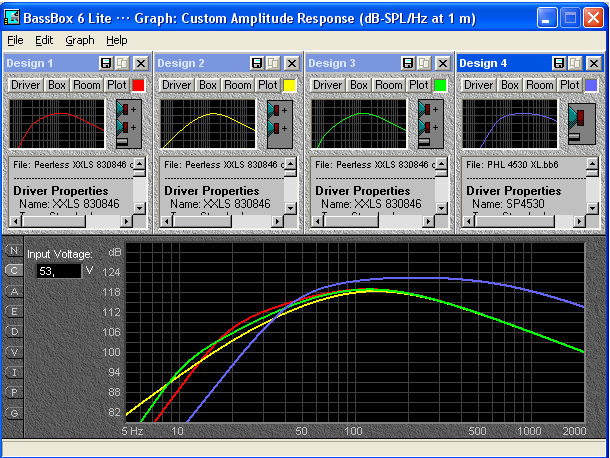Close the Design 3 panel
The image size is (610, 458).
click(443, 63)
